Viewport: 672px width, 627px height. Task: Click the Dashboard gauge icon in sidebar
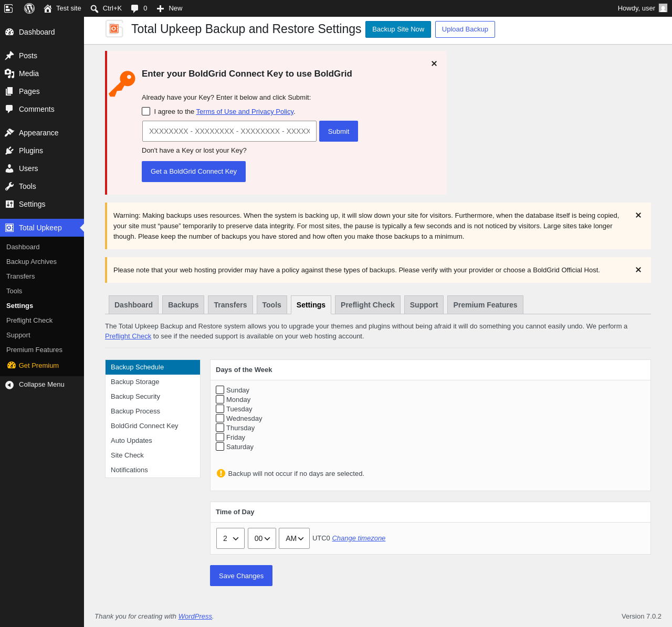[9, 32]
